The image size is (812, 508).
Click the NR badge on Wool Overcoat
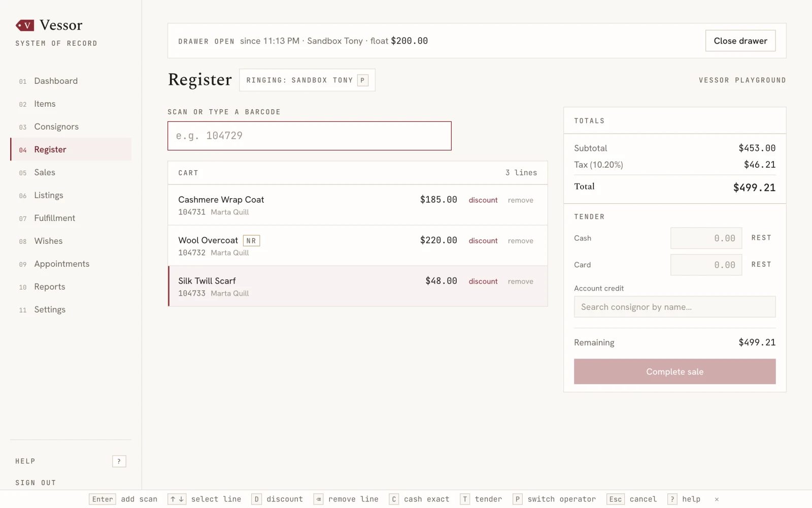click(251, 241)
